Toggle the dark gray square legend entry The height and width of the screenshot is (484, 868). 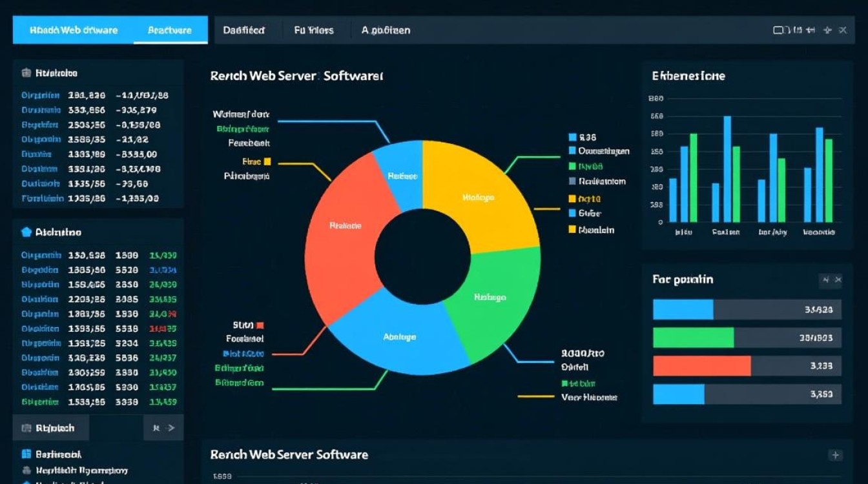(x=572, y=181)
